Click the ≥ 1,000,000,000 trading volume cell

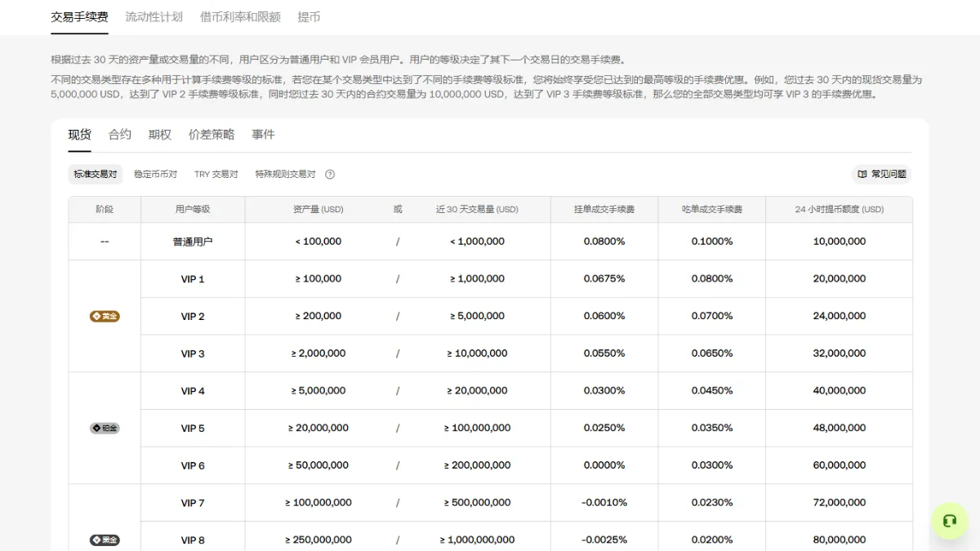pos(477,540)
